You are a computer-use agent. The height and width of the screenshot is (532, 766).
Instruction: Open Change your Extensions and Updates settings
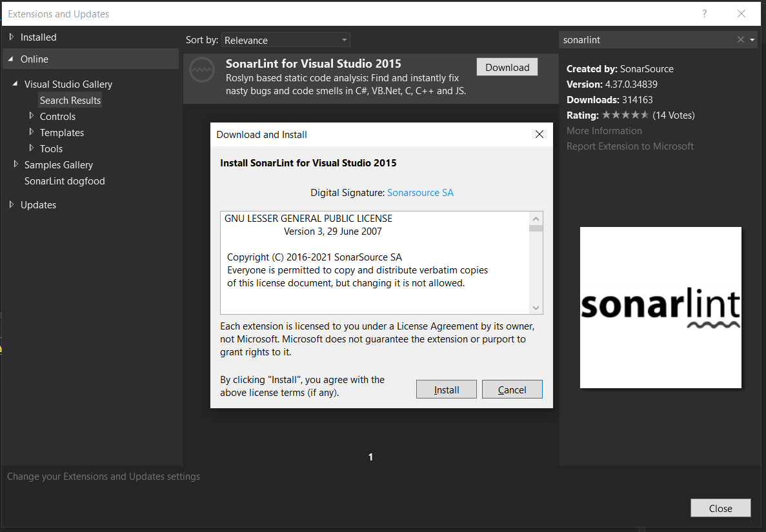coord(103,477)
